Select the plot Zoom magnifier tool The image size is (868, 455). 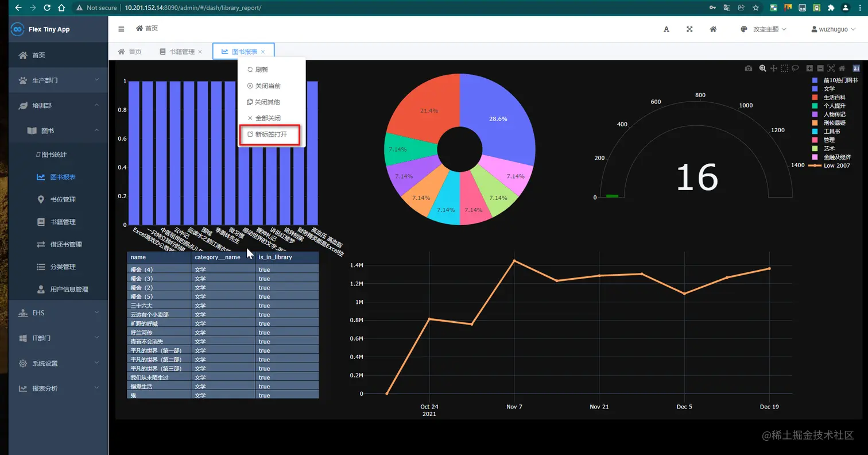coord(763,68)
